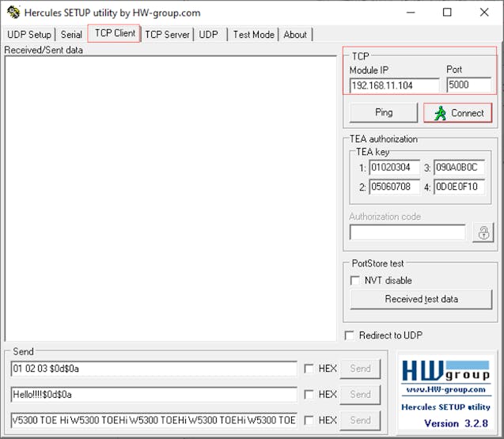The image size is (504, 439).
Task: Click the 'Received/Sent data' label
Action: click(x=44, y=50)
